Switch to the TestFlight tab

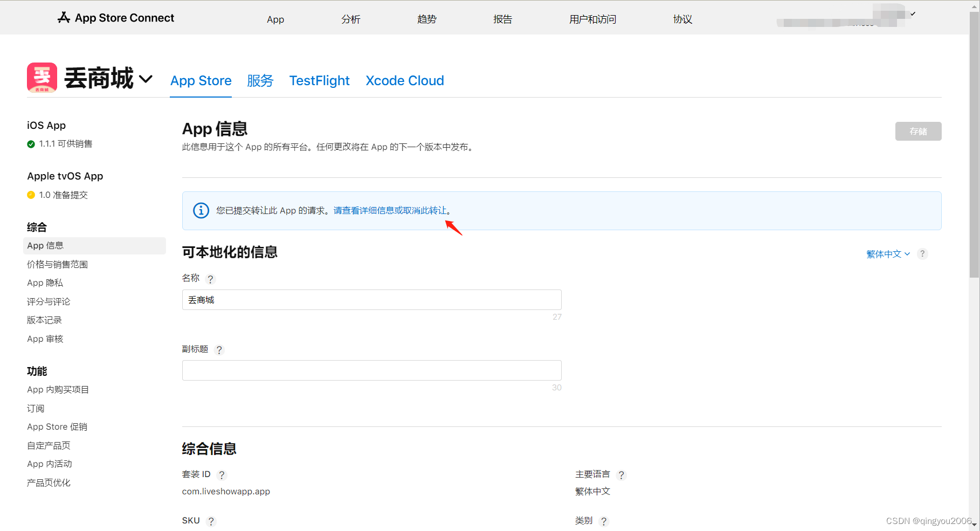pyautogui.click(x=320, y=81)
